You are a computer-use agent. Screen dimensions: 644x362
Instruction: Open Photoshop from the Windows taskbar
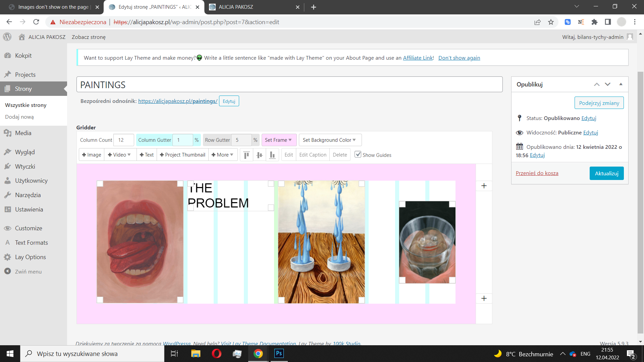[x=279, y=353]
